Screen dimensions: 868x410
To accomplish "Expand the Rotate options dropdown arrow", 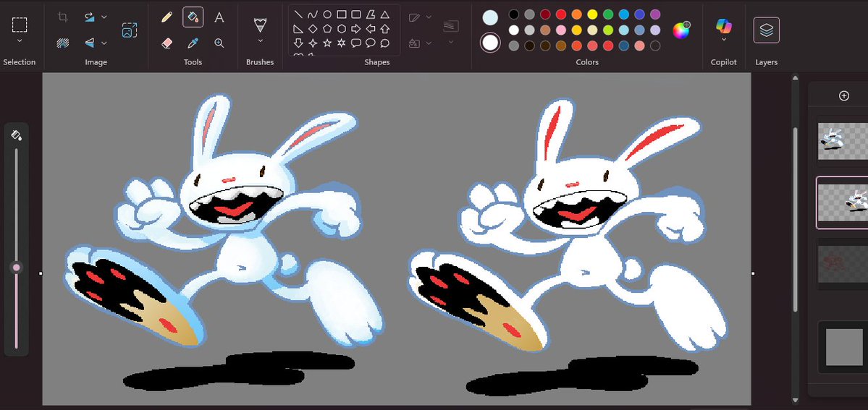I will click(104, 17).
